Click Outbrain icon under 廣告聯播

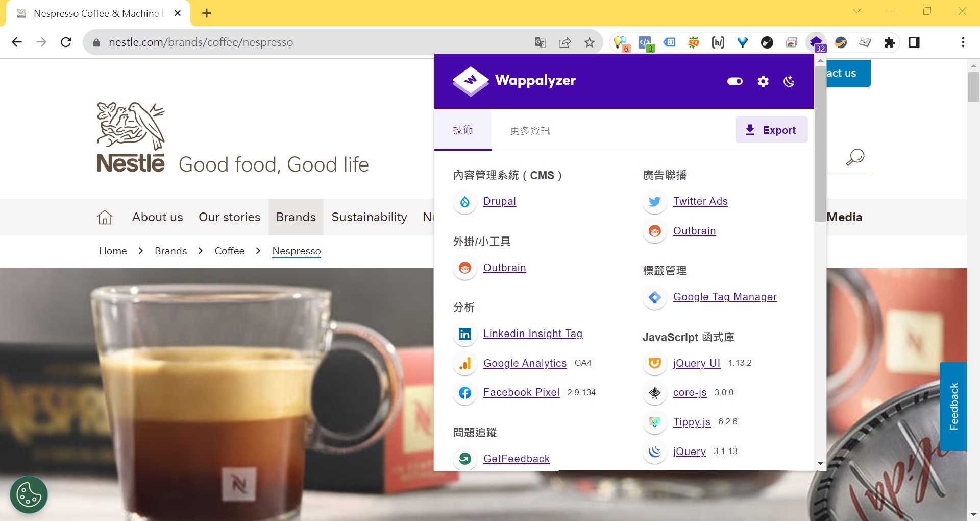point(655,231)
